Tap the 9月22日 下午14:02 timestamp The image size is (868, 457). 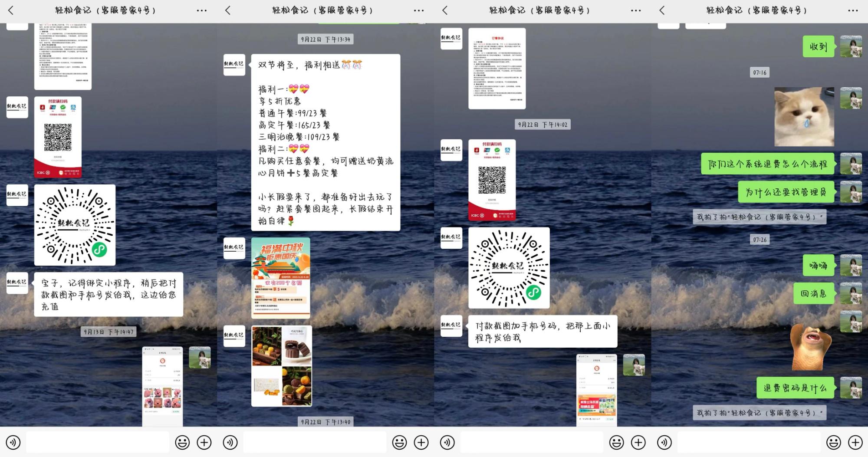click(x=542, y=125)
